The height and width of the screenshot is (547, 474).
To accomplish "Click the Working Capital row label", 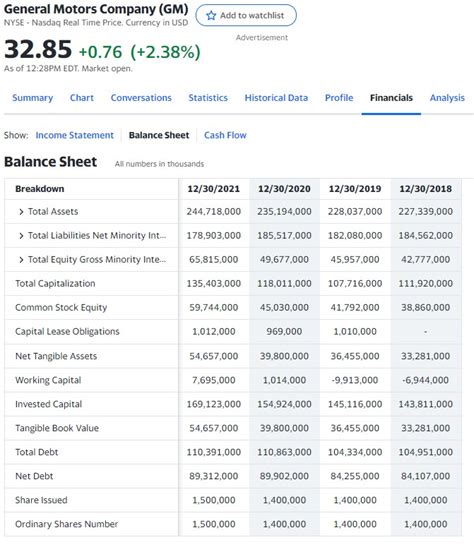I will 48,380.
